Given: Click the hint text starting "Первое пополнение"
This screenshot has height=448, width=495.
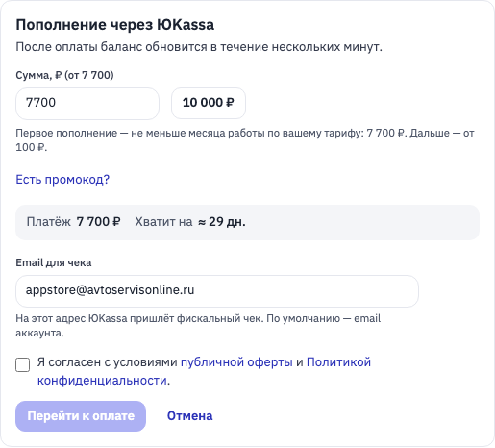Looking at the screenshot, I should (245, 140).
